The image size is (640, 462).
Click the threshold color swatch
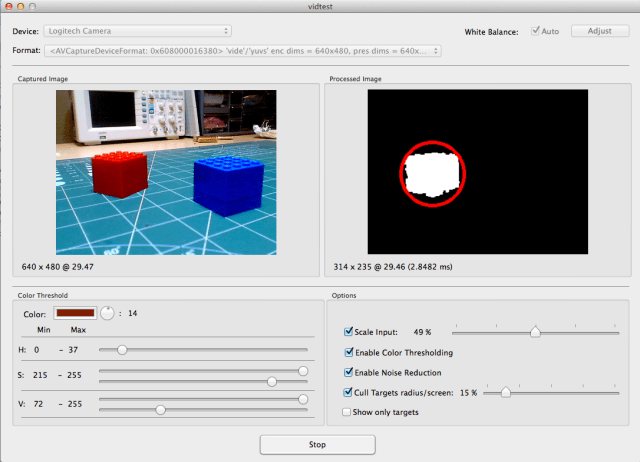tap(74, 313)
